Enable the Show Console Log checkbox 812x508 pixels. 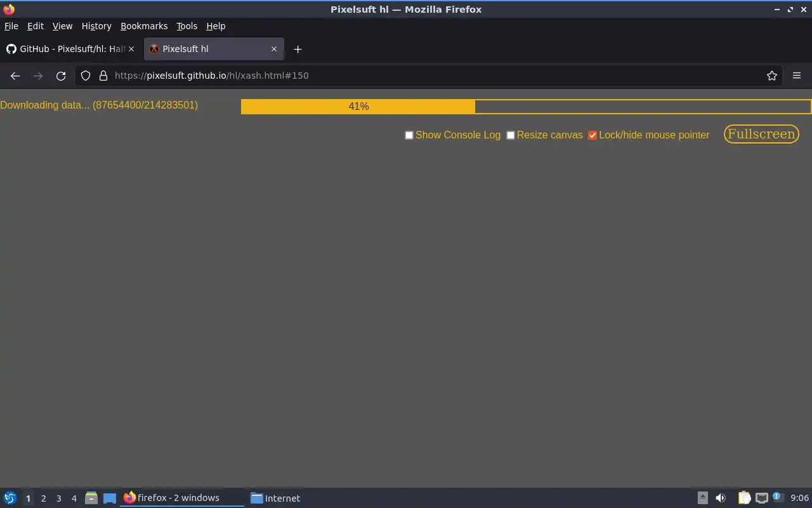coord(409,135)
